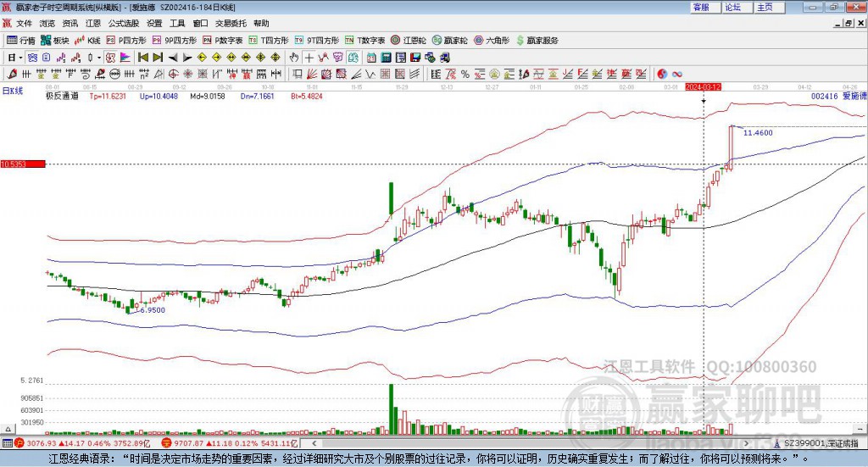Click the 002416 stock code label

(825, 96)
